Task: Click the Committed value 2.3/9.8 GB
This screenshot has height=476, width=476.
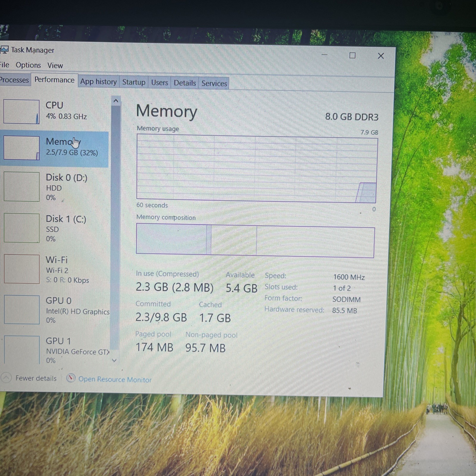Action: pos(161,317)
